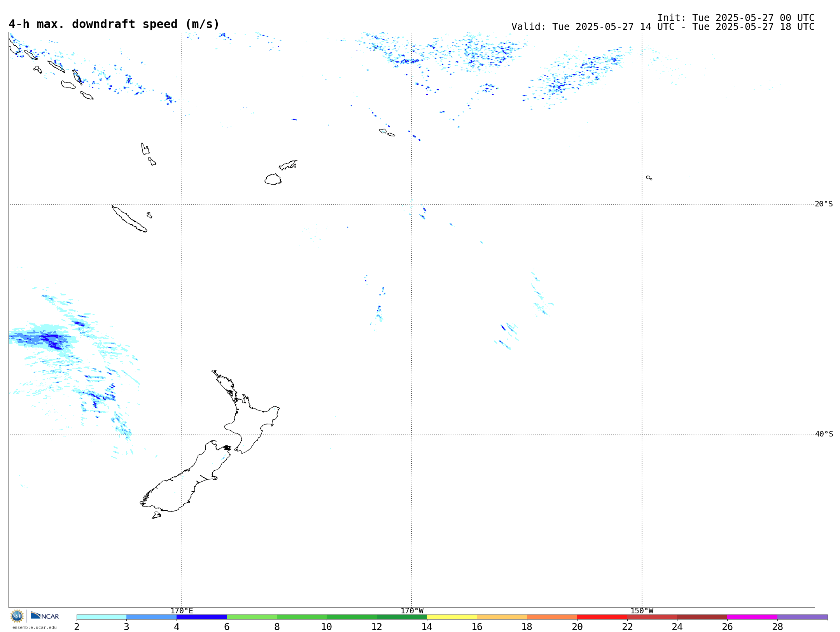Screen dimensions: 840x632
Task: Click the Valid time range text line
Action: click(x=663, y=27)
